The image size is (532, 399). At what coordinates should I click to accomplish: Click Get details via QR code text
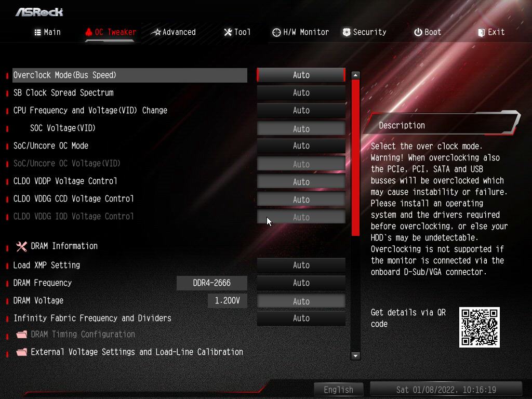tap(408, 318)
